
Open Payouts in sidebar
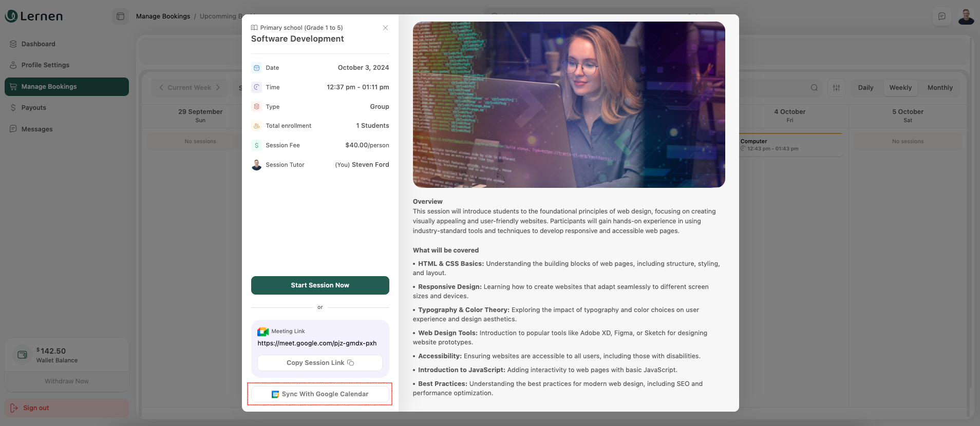tap(33, 108)
